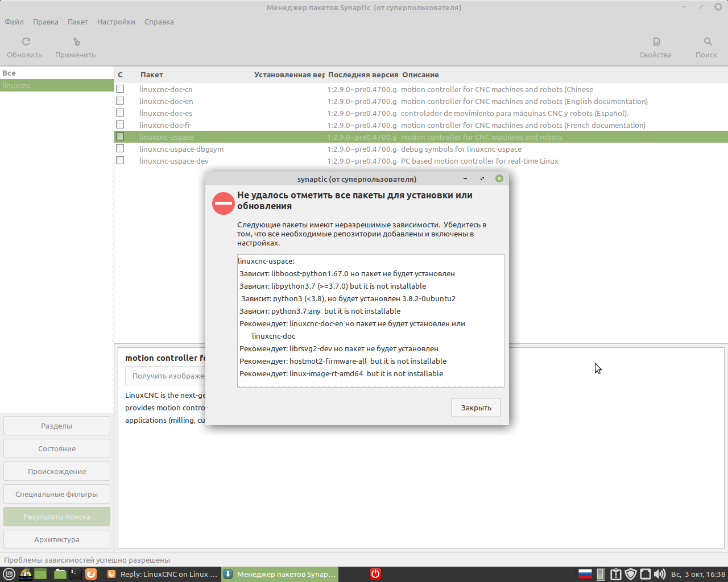Select Все in the left filter list
728x582 pixels.
point(57,73)
